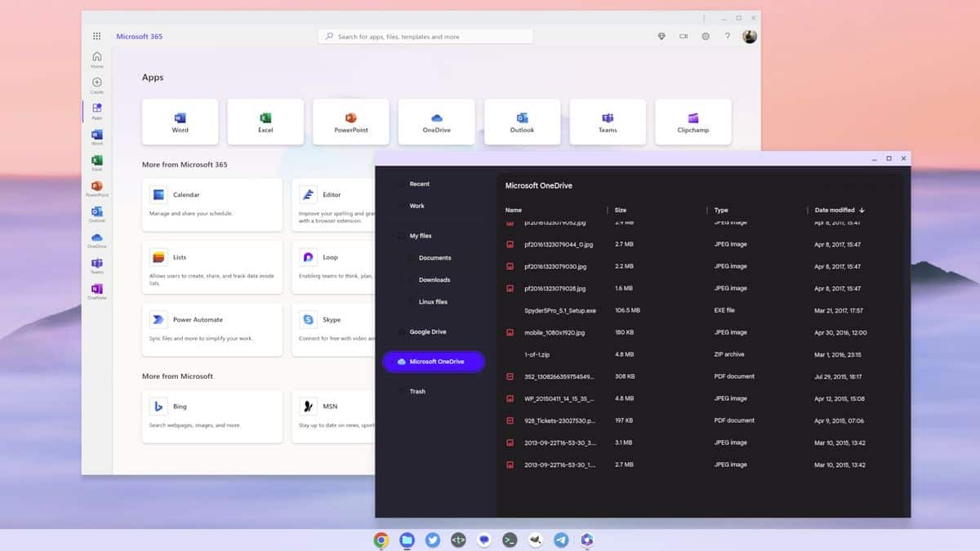
Task: Launch Excel from the sidebar icon
Action: click(96, 162)
